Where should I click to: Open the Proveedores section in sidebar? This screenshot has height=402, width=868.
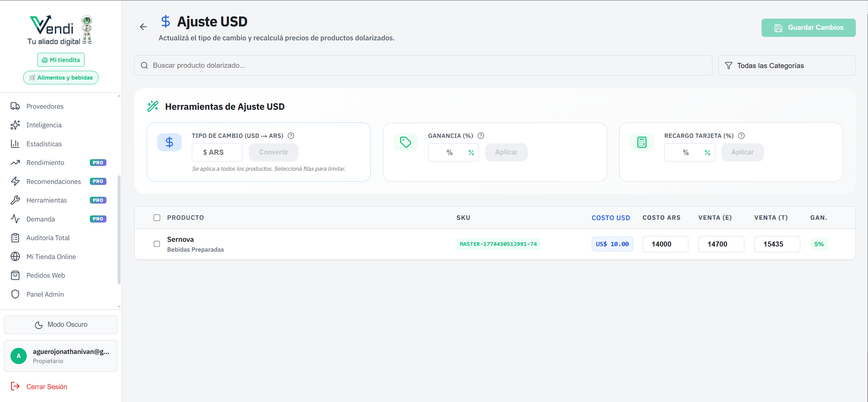[45, 106]
